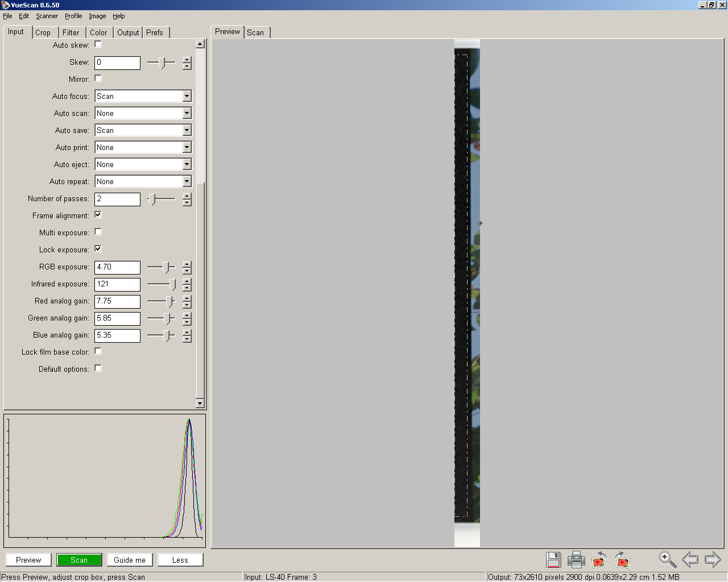The image size is (728, 582).
Task: Click the Number of passes input field
Action: click(x=117, y=199)
